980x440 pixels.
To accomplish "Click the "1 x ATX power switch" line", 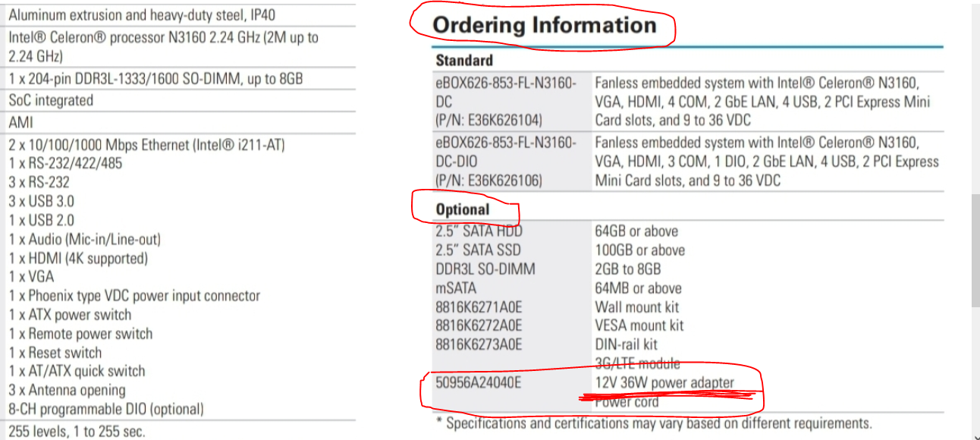I will click(70, 315).
